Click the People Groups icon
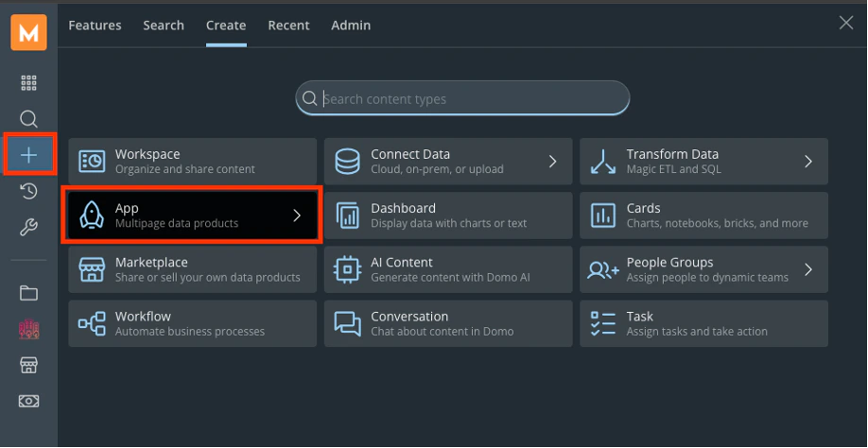The width and height of the screenshot is (868, 448). (x=603, y=269)
